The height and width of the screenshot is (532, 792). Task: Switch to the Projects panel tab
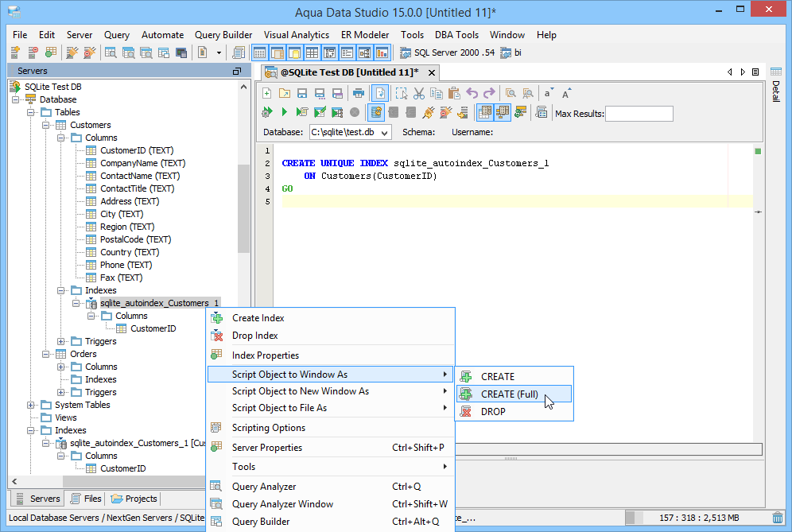click(x=134, y=499)
